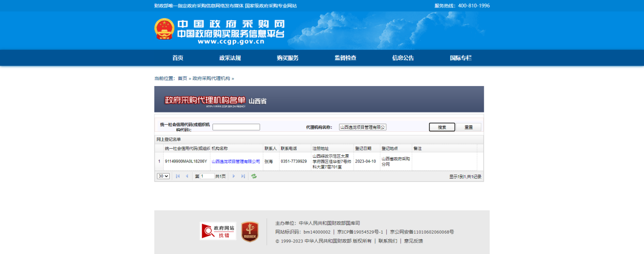This screenshot has width=644, height=254.
Task: Select location cell 山西省政府采购分网
Action: (396, 161)
